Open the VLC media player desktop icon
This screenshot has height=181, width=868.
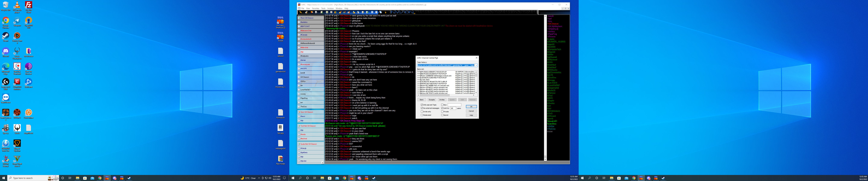click(17, 7)
